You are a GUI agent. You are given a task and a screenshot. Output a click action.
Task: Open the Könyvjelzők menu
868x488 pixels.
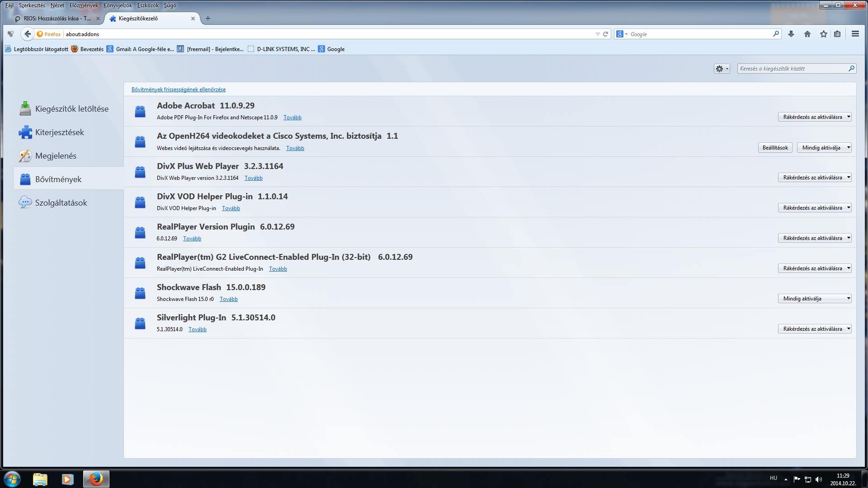118,5
